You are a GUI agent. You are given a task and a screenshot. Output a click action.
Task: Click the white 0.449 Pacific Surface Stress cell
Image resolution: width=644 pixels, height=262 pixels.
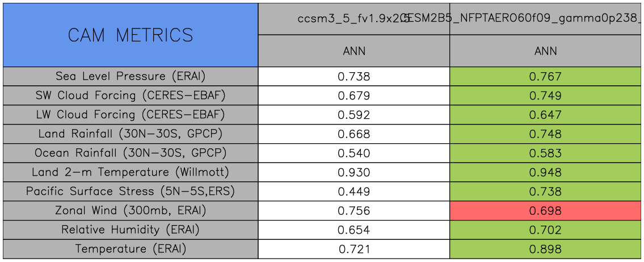point(354,192)
